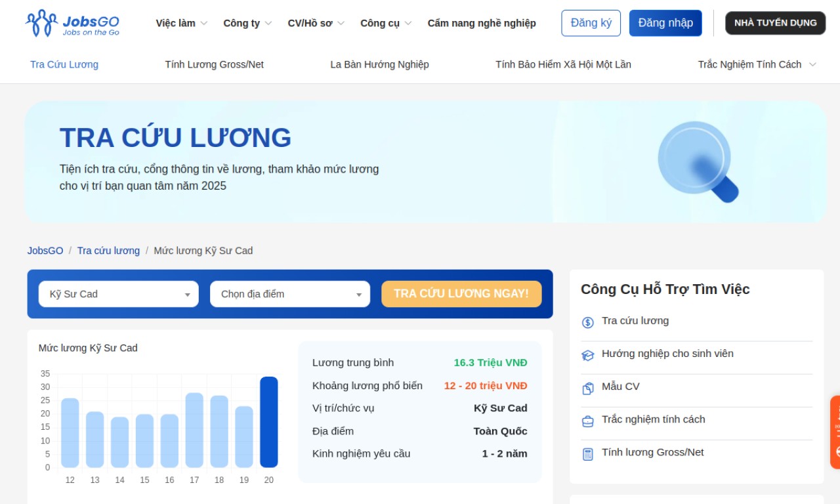
Task: Click the dark blue bar at 20
Action: [268, 422]
